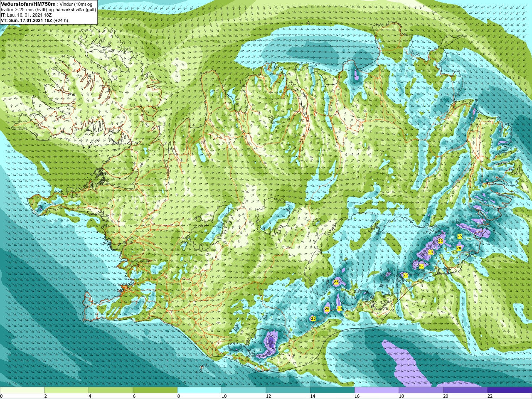The image size is (532, 399).
Task: Click the 14–16 m/s dark teal legend swatch
Action: [x=332, y=390]
